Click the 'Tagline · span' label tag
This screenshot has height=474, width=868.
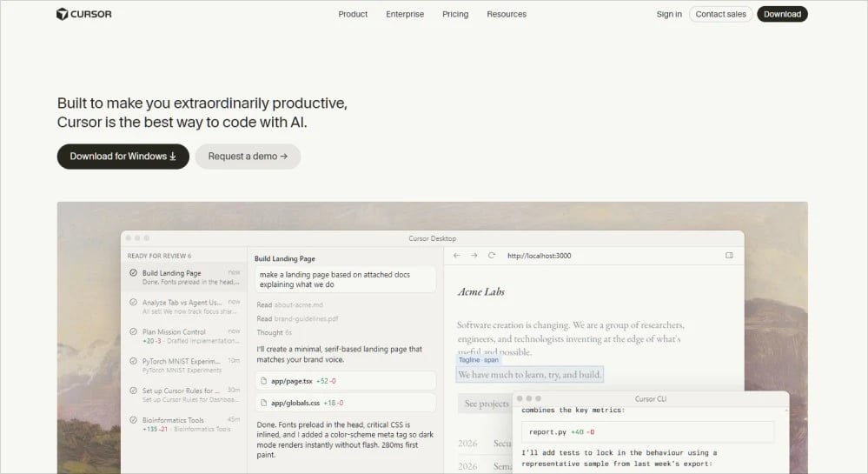(x=478, y=360)
